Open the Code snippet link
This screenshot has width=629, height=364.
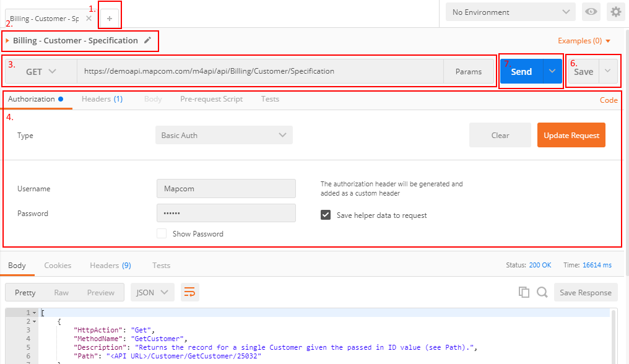coord(608,100)
